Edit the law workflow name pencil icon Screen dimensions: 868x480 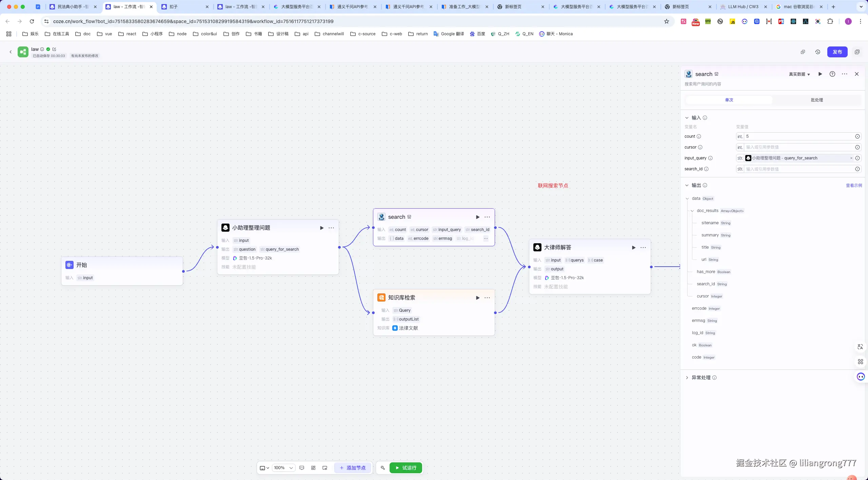54,49
